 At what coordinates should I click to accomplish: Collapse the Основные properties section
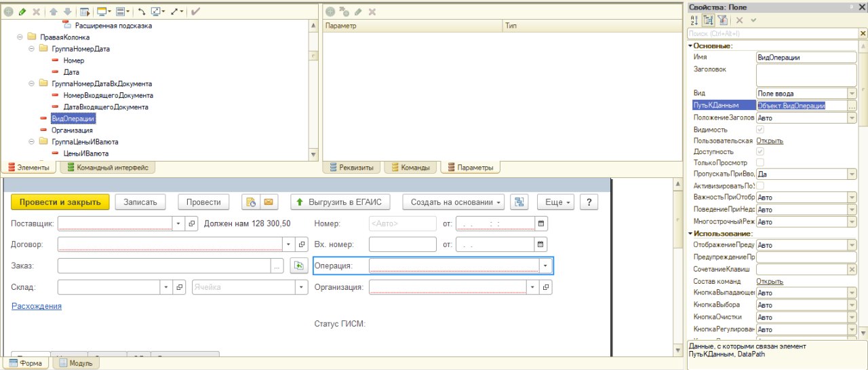coord(690,45)
